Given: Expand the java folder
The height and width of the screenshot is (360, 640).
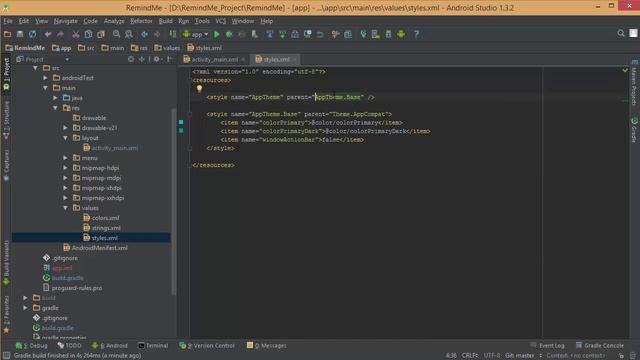Looking at the screenshot, I should [x=55, y=98].
